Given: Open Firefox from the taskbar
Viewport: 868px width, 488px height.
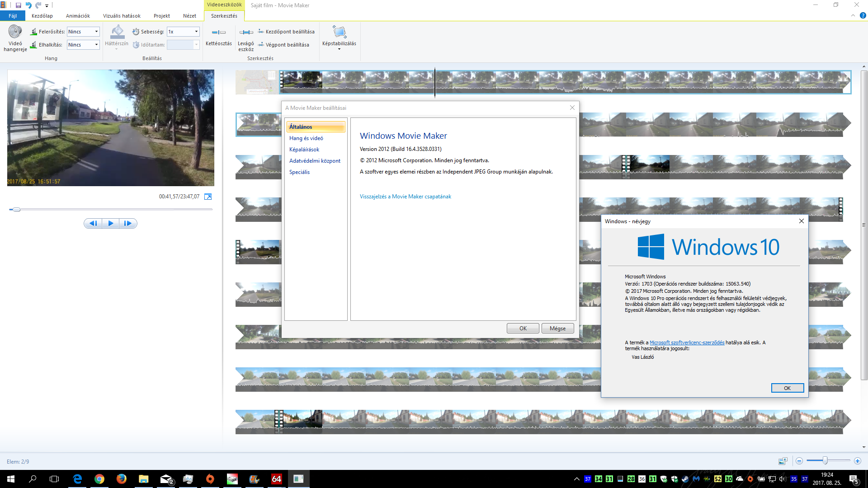Looking at the screenshot, I should coord(121,479).
